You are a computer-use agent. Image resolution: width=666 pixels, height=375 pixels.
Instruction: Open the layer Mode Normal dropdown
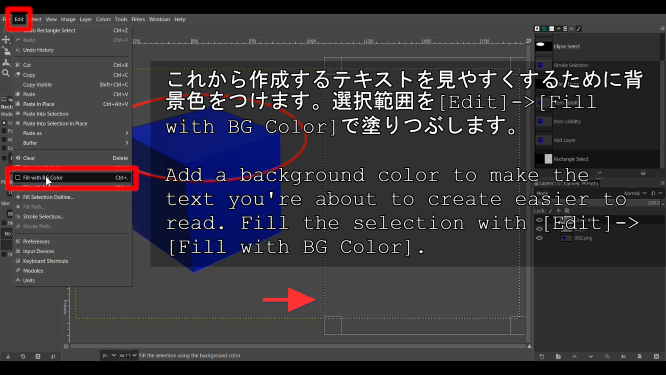(x=635, y=193)
